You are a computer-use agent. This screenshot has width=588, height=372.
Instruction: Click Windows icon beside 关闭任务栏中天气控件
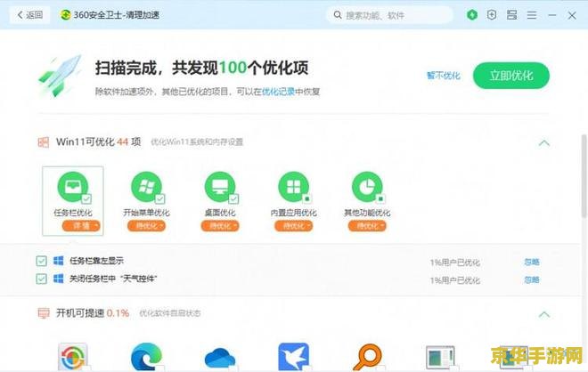[59, 279]
